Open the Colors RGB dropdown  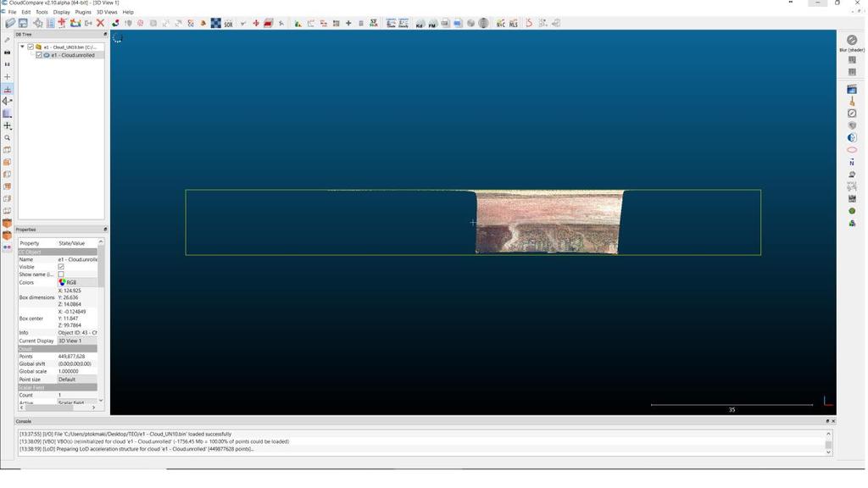coord(77,282)
